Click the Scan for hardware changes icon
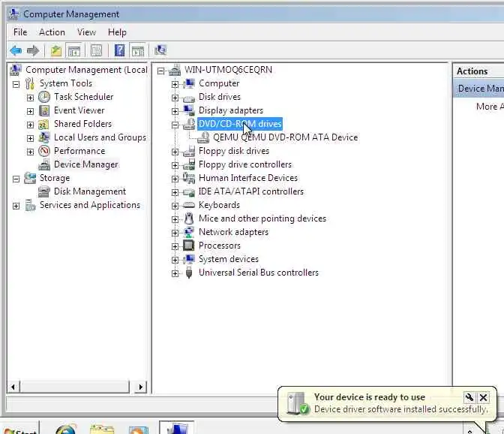 pos(160,50)
